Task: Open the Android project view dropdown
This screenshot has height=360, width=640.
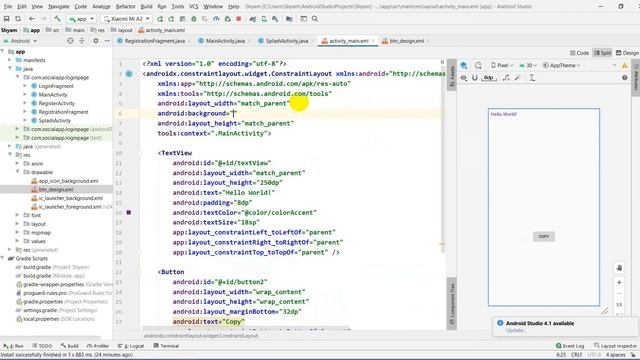Action: [x=20, y=41]
